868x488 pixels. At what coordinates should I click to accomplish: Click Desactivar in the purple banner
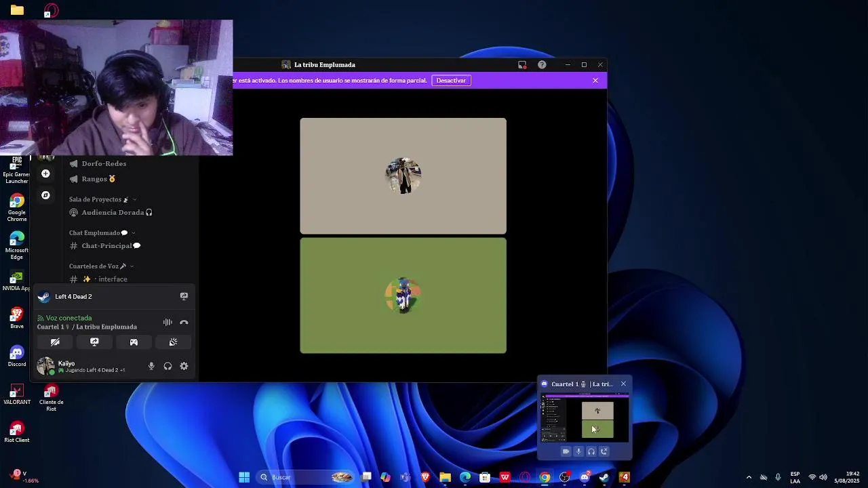451,80
